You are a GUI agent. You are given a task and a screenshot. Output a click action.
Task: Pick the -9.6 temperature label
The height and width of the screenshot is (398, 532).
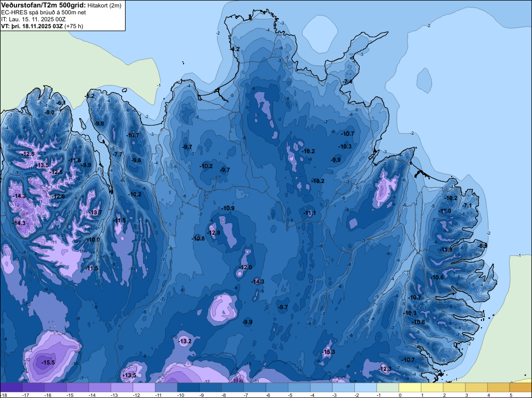(x=136, y=160)
